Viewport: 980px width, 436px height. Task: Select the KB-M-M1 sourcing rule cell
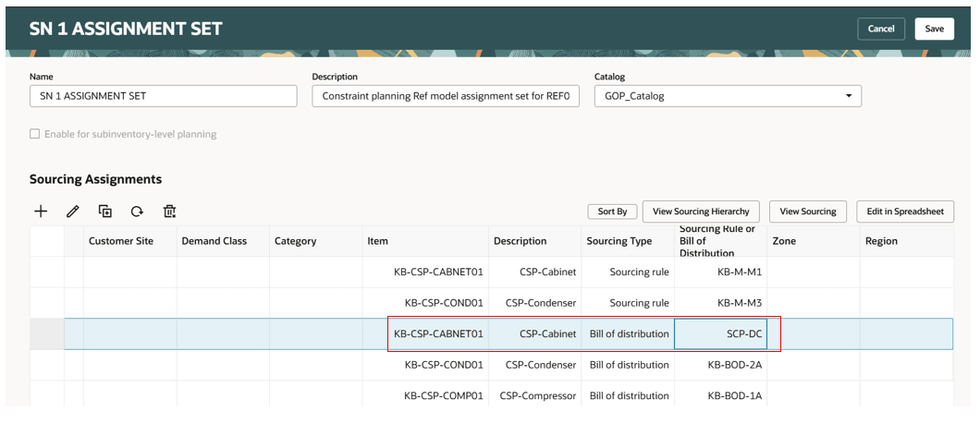point(720,272)
